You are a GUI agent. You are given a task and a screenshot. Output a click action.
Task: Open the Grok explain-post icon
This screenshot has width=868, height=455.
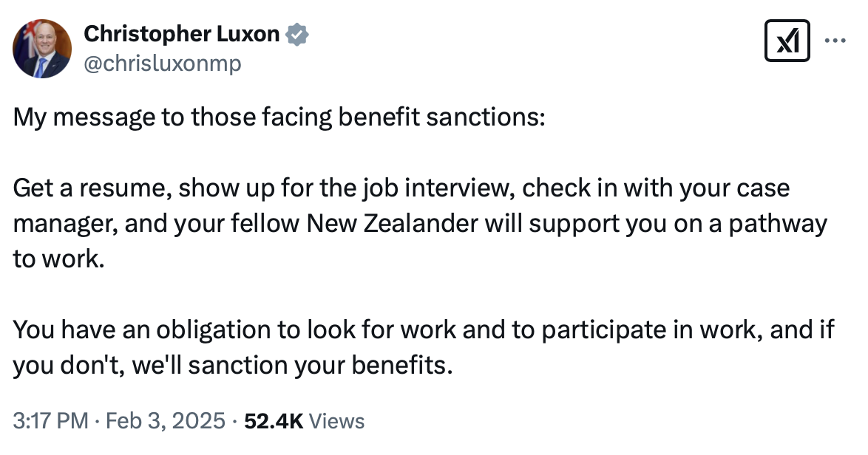click(787, 42)
